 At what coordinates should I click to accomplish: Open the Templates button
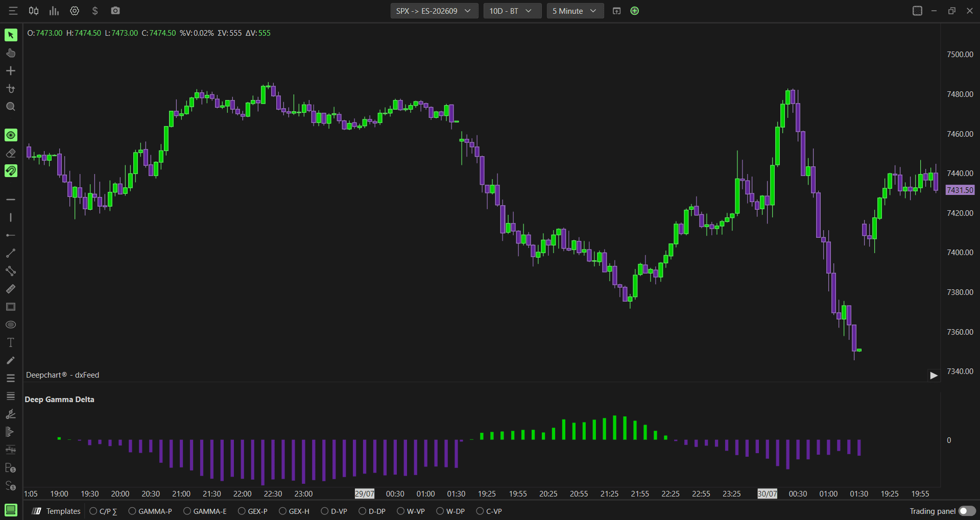pos(56,511)
